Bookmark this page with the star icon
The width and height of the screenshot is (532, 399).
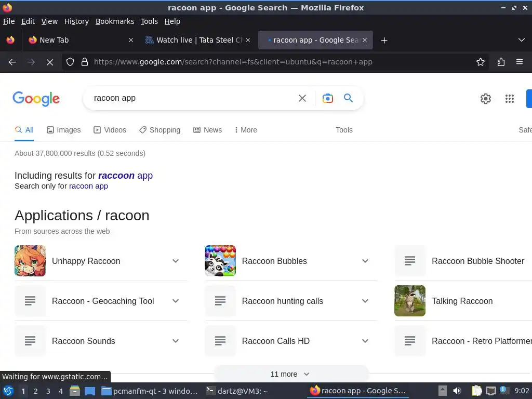(481, 62)
